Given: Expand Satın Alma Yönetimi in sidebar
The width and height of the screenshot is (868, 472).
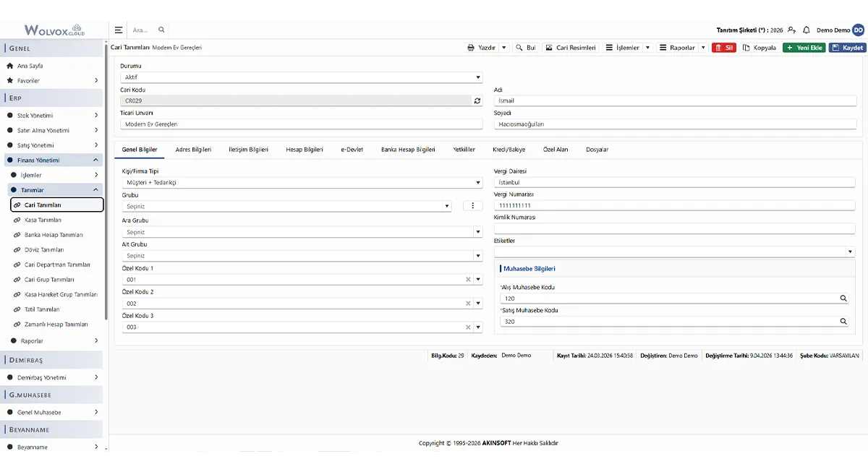Looking at the screenshot, I should point(52,131).
